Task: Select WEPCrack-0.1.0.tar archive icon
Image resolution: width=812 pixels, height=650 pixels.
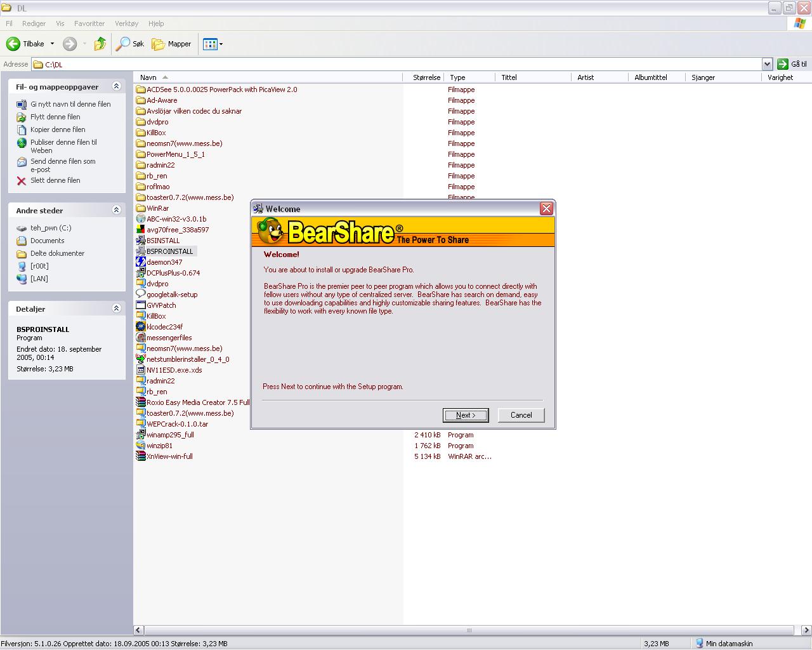Action: click(x=141, y=424)
